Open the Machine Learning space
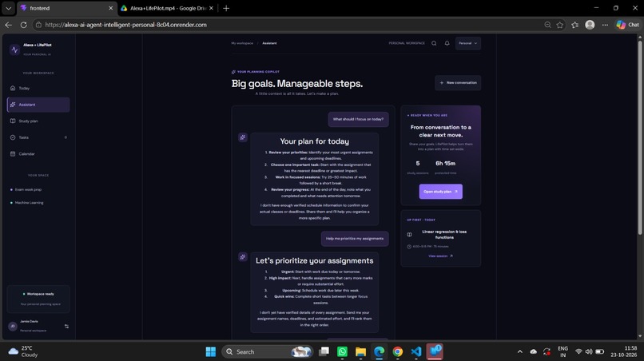The height and width of the screenshot is (361, 644). pyautogui.click(x=29, y=203)
